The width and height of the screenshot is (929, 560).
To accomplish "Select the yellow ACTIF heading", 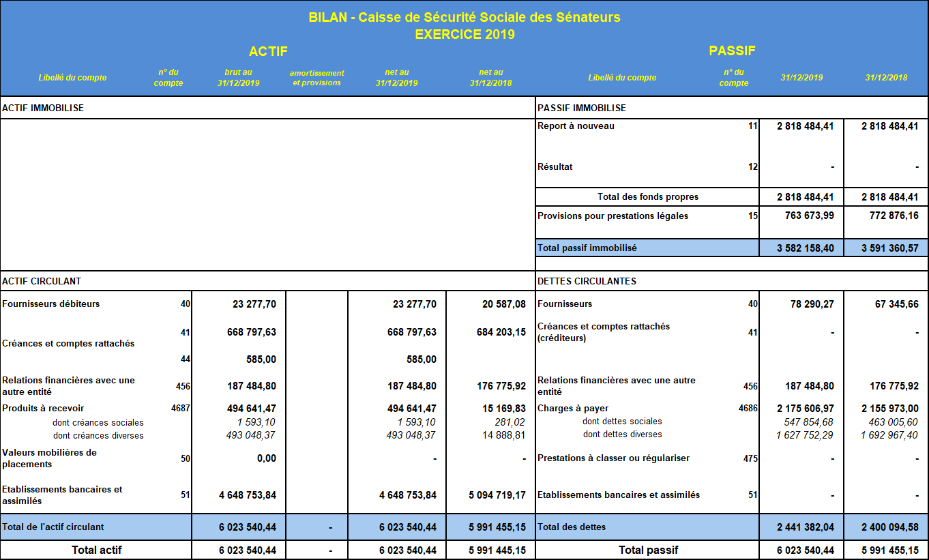I will 268,51.
